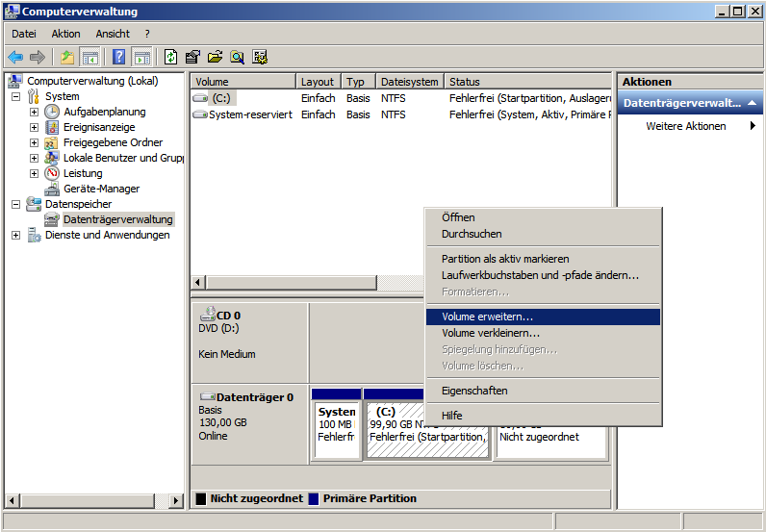
Task: Toggle the action pane toolbar button
Action: coord(141,57)
